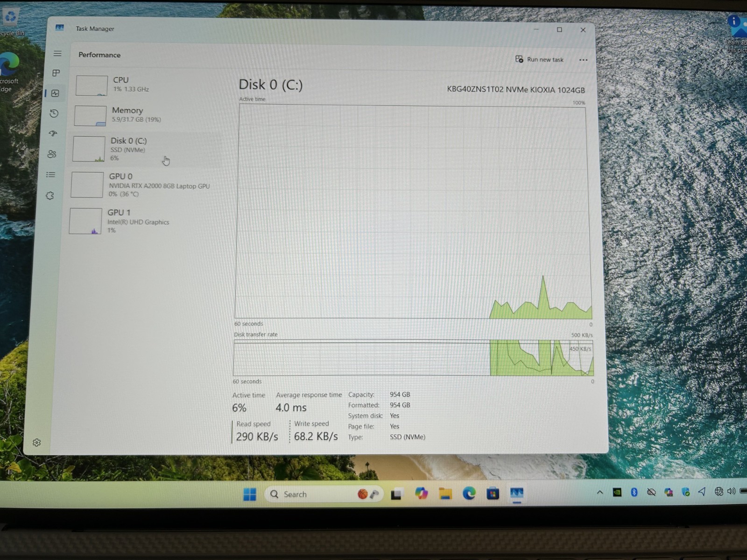Viewport: 747px width, 560px height.
Task: Select the GPU 1 Intel UHD Graphics entry
Action: (x=144, y=221)
